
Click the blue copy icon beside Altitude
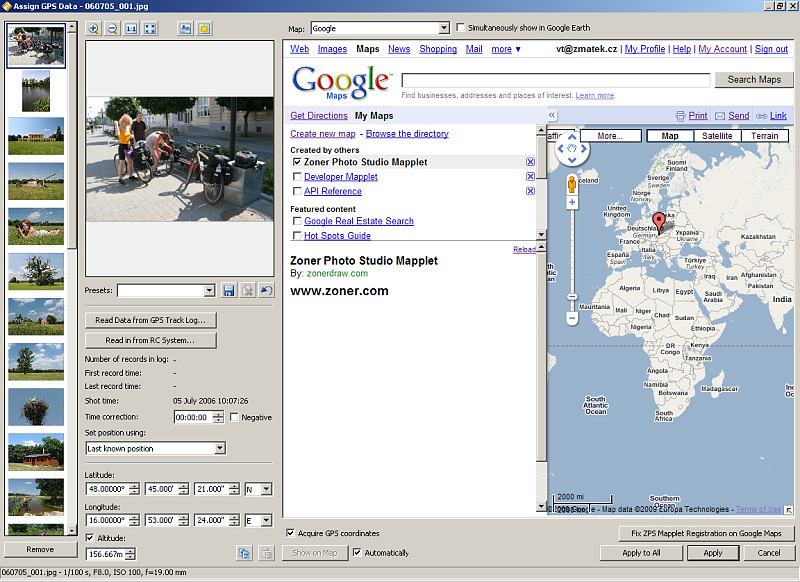coord(244,553)
